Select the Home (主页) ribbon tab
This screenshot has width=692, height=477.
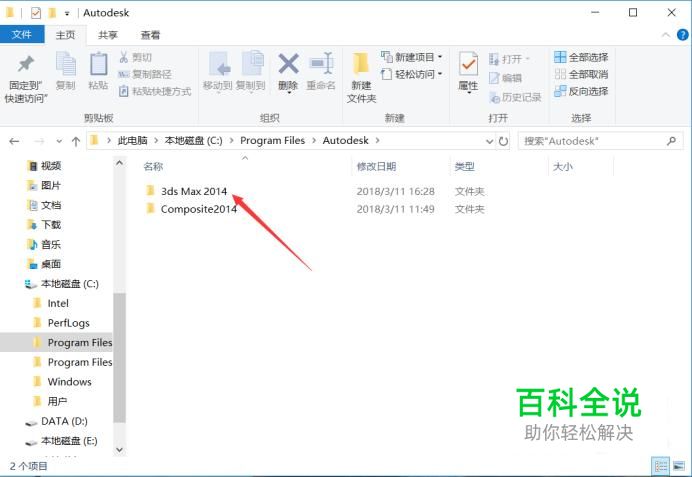click(x=65, y=35)
